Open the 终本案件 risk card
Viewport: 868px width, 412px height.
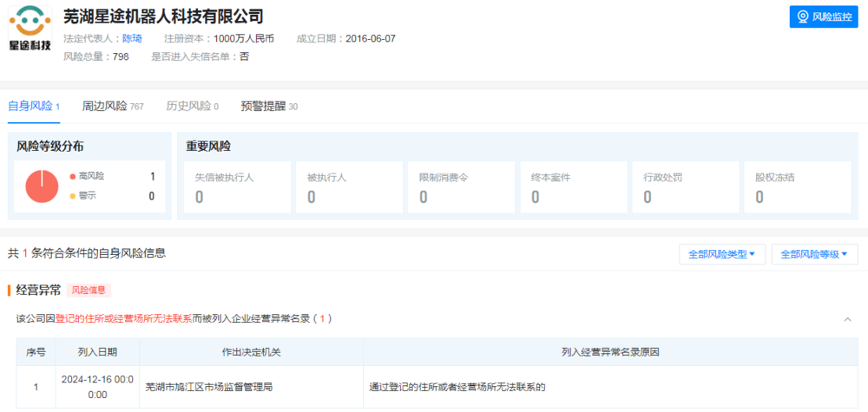[x=570, y=187]
